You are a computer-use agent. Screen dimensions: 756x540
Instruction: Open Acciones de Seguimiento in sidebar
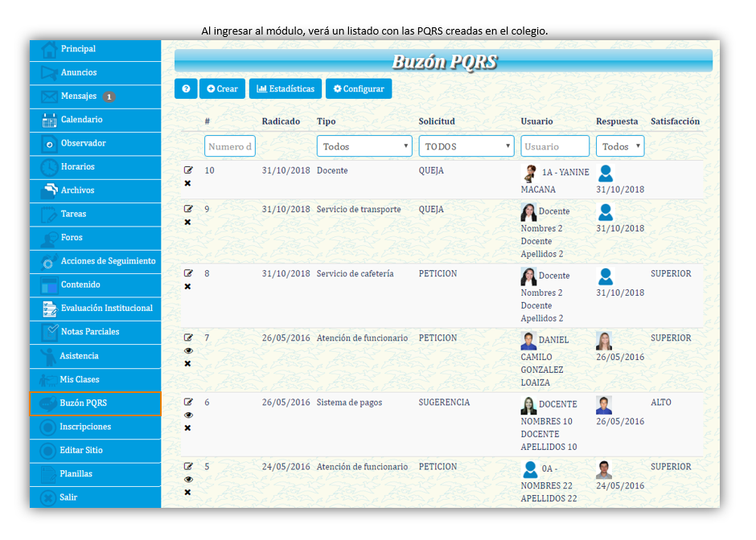point(95,262)
